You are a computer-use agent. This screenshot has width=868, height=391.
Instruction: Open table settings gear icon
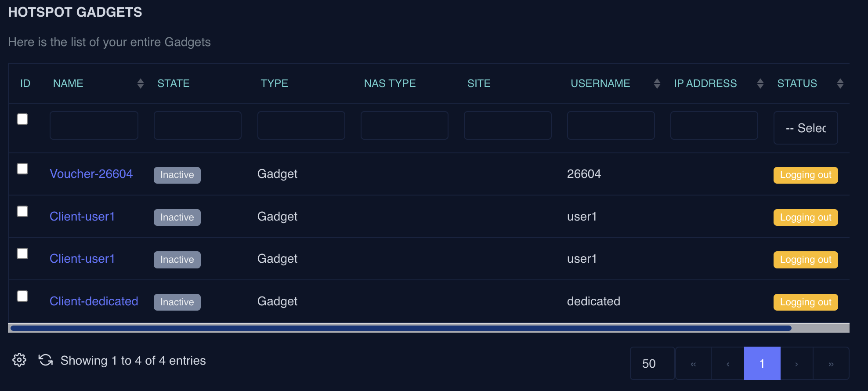[x=19, y=360]
